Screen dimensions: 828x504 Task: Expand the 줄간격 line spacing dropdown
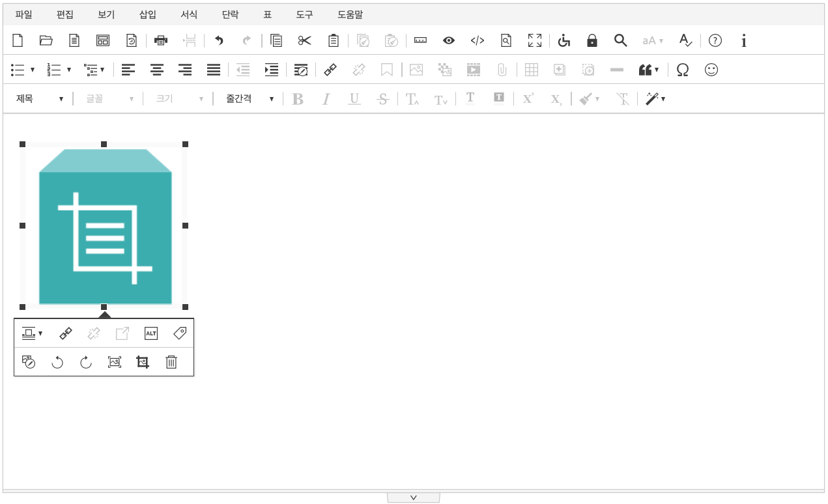point(250,99)
